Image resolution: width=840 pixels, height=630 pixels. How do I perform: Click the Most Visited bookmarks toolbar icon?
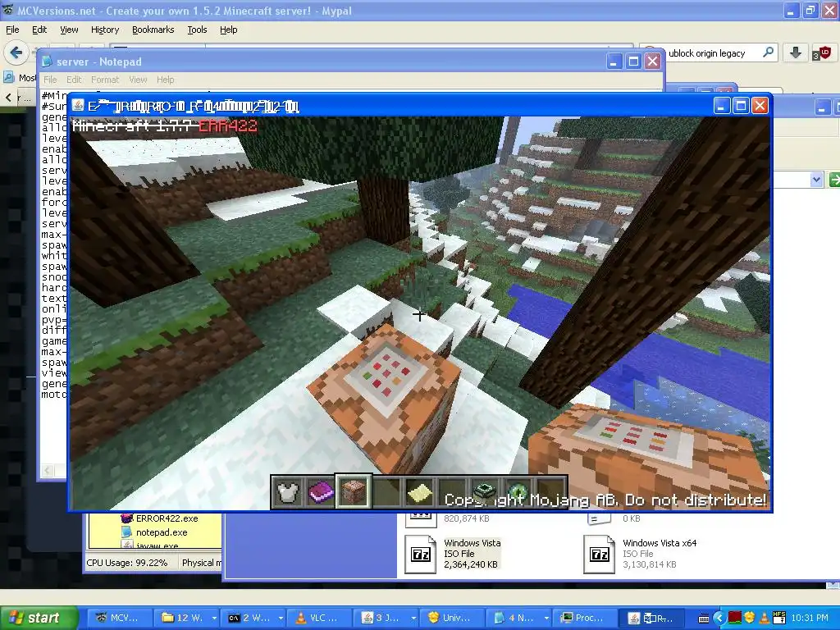8,78
